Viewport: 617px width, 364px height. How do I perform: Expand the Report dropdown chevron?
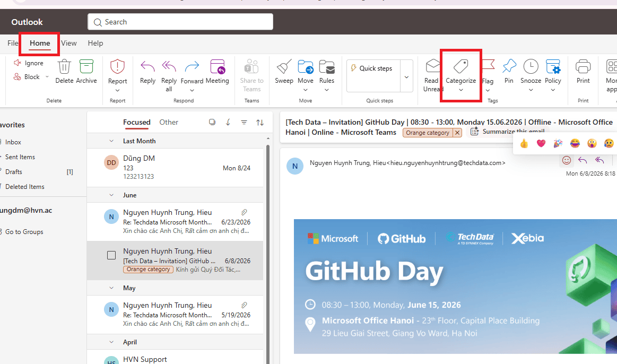point(117,91)
